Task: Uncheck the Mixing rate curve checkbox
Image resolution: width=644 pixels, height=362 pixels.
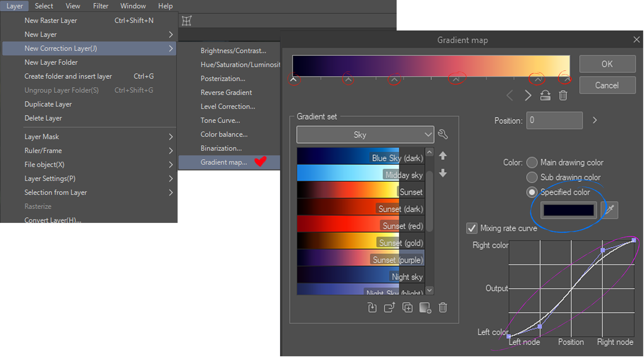Action: pos(472,228)
